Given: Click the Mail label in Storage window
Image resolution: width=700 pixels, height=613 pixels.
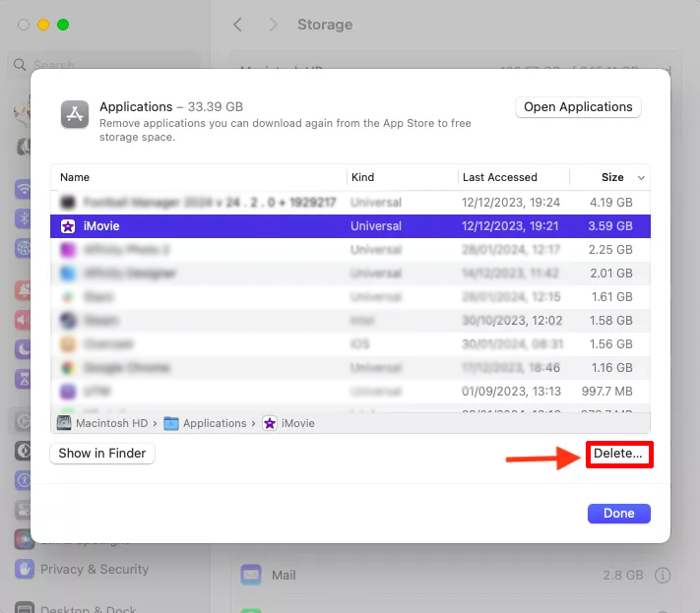Looking at the screenshot, I should click(284, 575).
